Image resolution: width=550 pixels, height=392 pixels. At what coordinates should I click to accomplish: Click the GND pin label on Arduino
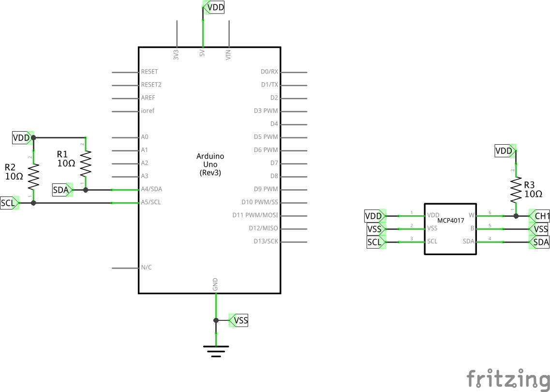(215, 285)
